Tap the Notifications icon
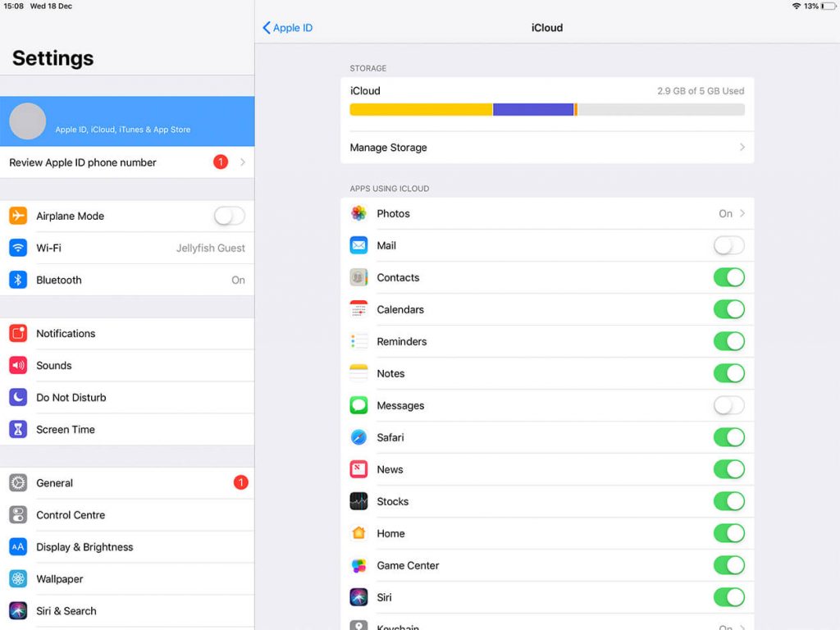Screen dimensions: 840x630 (x=18, y=333)
